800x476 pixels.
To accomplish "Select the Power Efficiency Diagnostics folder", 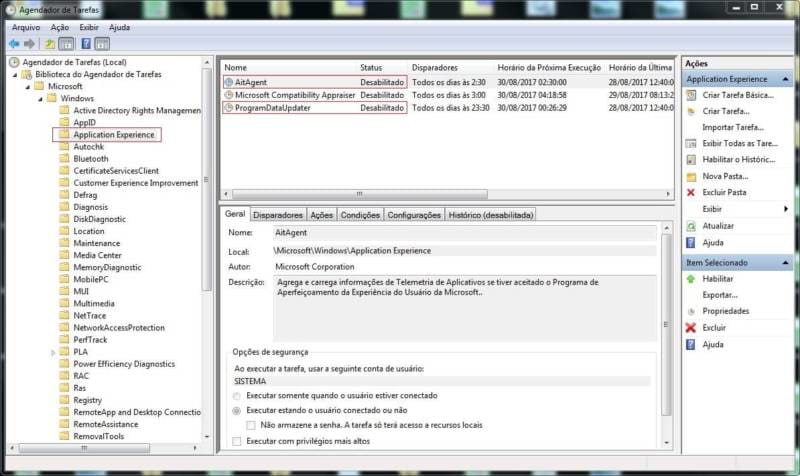I will [x=124, y=364].
